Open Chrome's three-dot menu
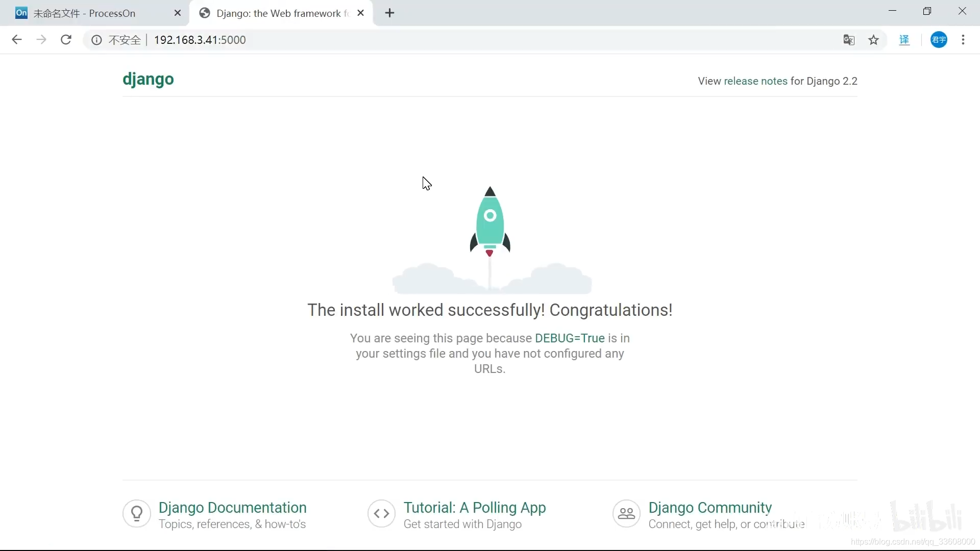 coord(963,40)
